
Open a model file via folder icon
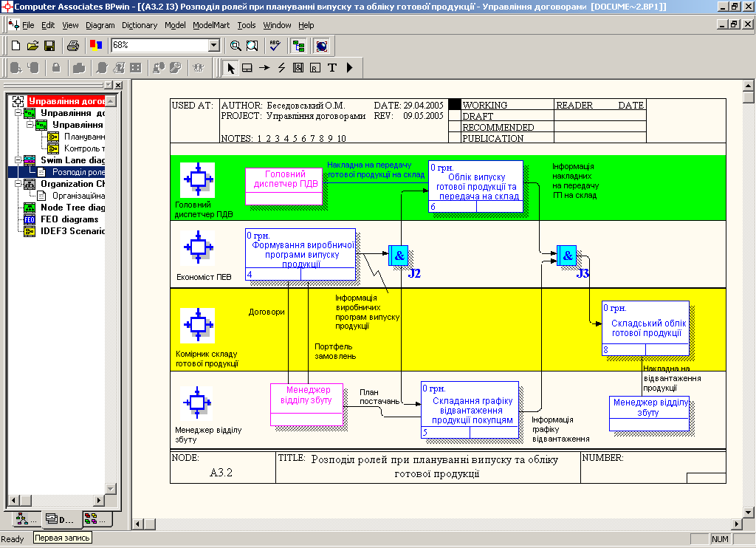pos(32,46)
